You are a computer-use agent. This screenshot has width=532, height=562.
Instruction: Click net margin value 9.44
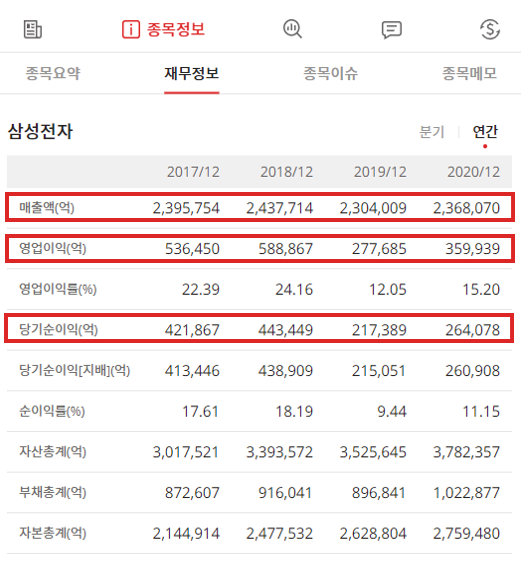click(x=392, y=411)
